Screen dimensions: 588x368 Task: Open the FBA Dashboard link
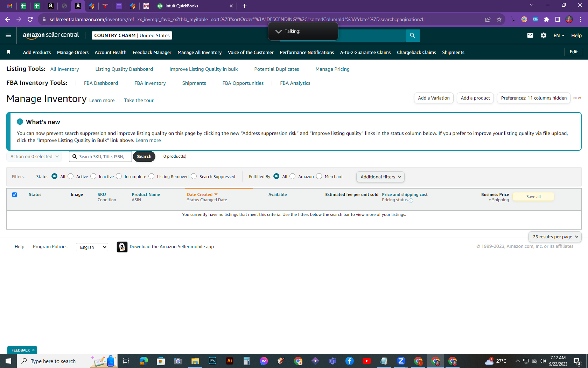coord(101,83)
